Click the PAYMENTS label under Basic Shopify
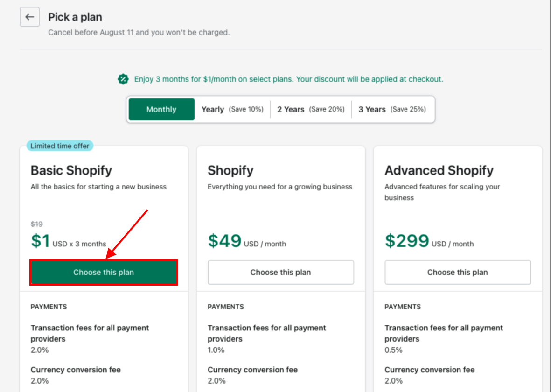 pos(49,307)
